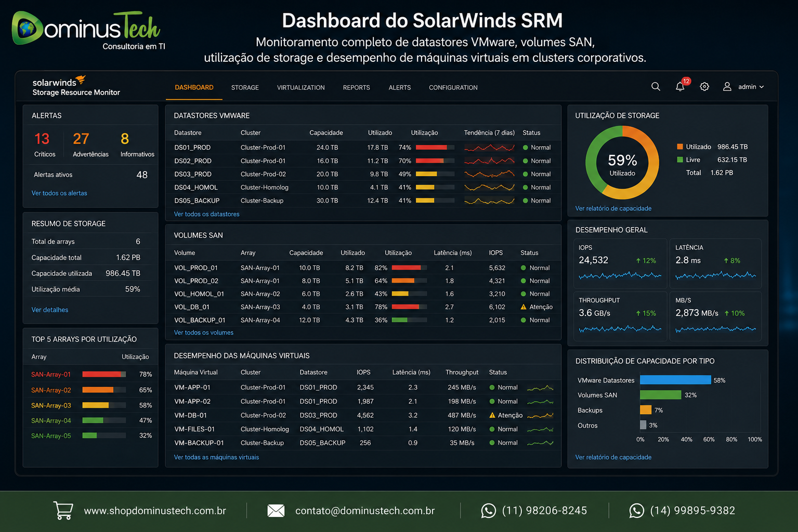Image resolution: width=798 pixels, height=532 pixels.
Task: Select the VM-APP-02 virtual machine name
Action: tap(192, 402)
